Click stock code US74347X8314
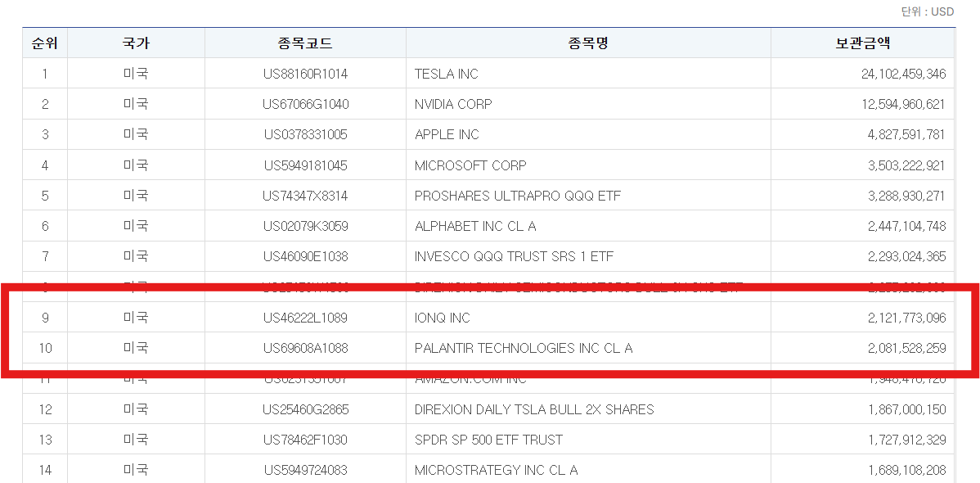 click(305, 196)
